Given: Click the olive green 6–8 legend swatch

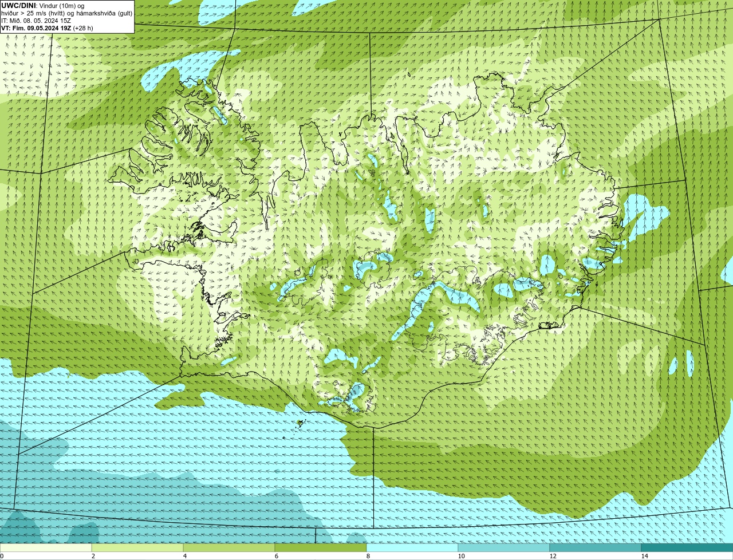Looking at the screenshot, I should (321, 548).
